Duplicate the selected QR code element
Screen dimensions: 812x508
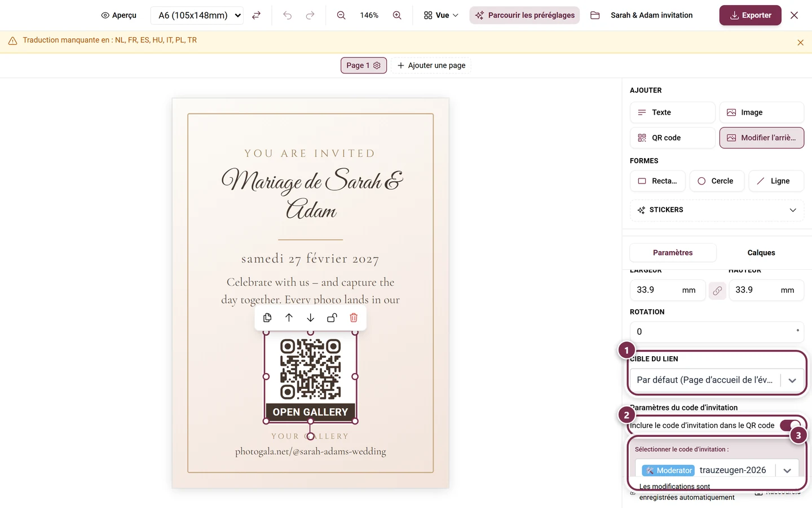pyautogui.click(x=267, y=318)
